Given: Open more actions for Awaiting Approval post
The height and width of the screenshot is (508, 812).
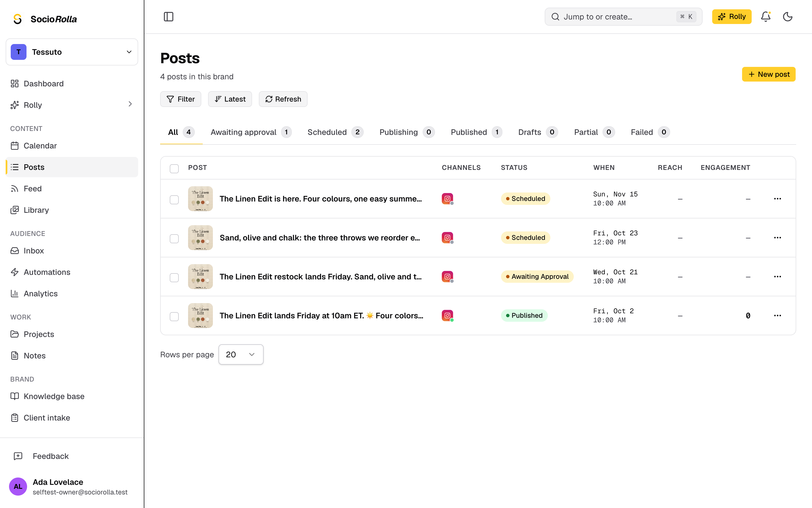Looking at the screenshot, I should click(x=777, y=277).
